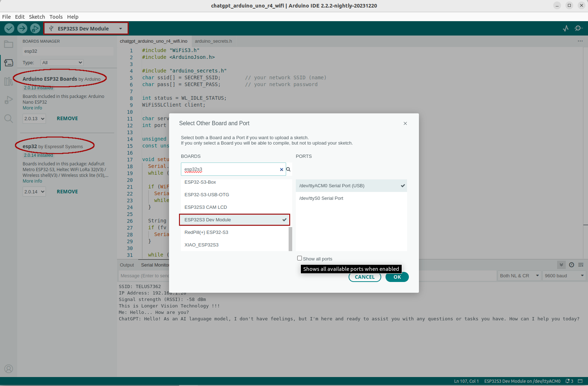Click the CANCEL button in dialog
The height and width of the screenshot is (386, 588).
pos(365,277)
